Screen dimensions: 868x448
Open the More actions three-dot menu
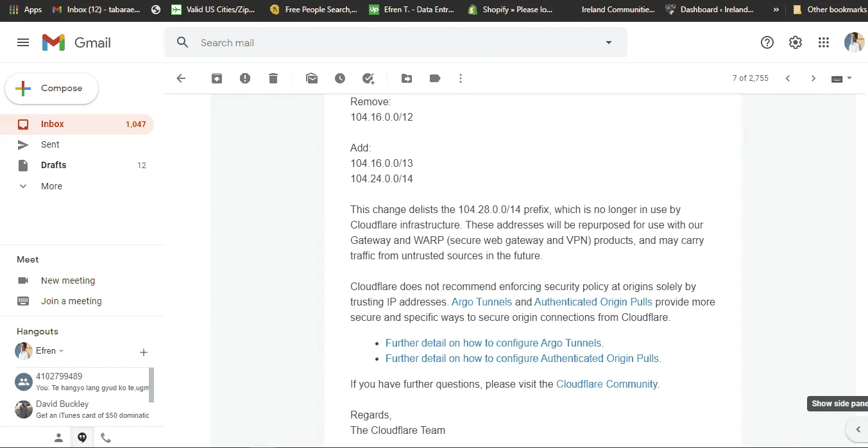point(461,78)
